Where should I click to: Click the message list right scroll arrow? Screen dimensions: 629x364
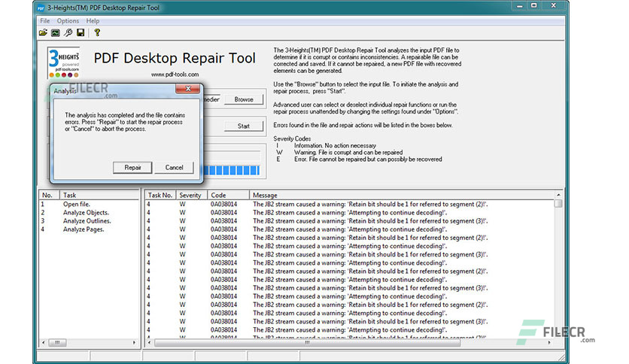(549, 343)
